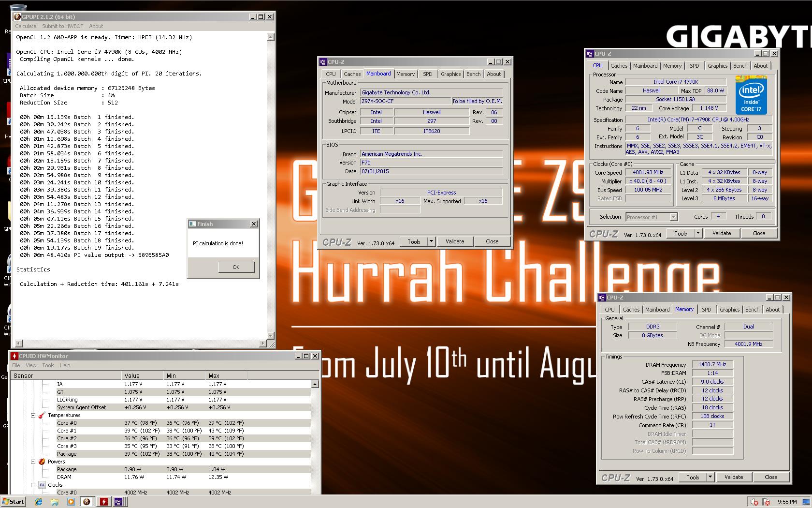This screenshot has height=508, width=812.
Task: Open Internet Explorer from the taskbar
Action: point(39,502)
